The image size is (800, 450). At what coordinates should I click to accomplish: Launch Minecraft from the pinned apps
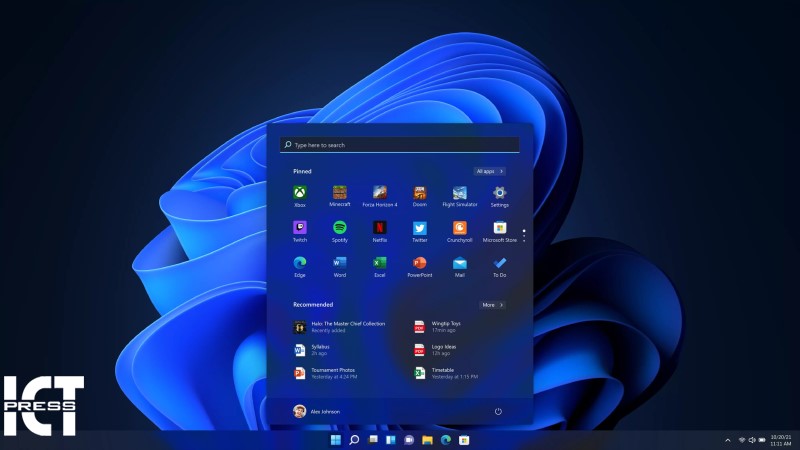click(339, 192)
